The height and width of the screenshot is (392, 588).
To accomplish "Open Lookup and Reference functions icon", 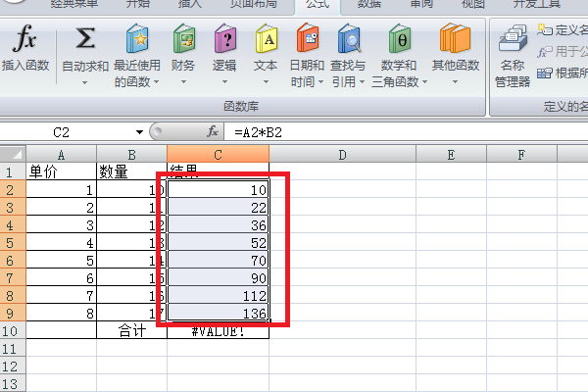I will coord(349,38).
